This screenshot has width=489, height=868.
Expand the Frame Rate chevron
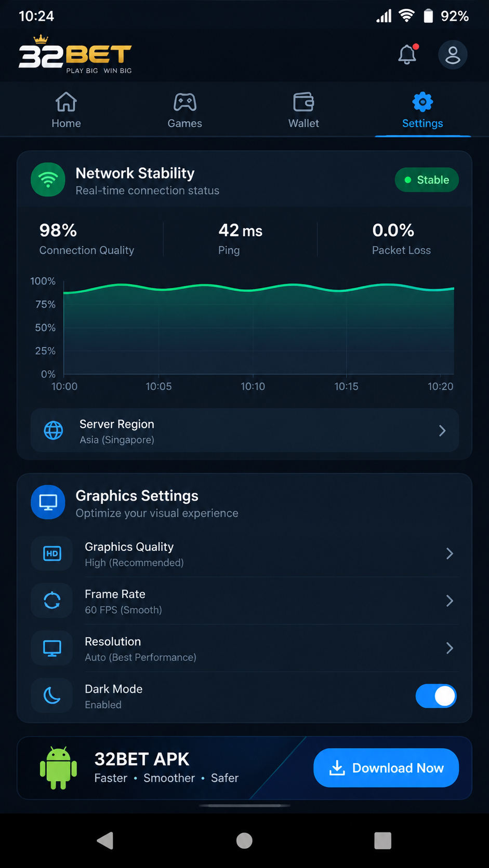[x=450, y=601]
